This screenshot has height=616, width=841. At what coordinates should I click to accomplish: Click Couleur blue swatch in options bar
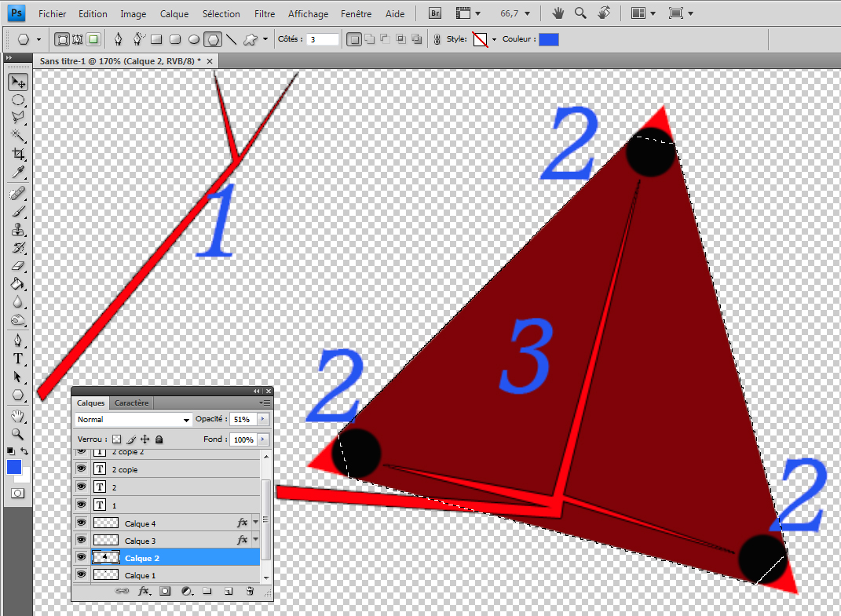pyautogui.click(x=549, y=39)
